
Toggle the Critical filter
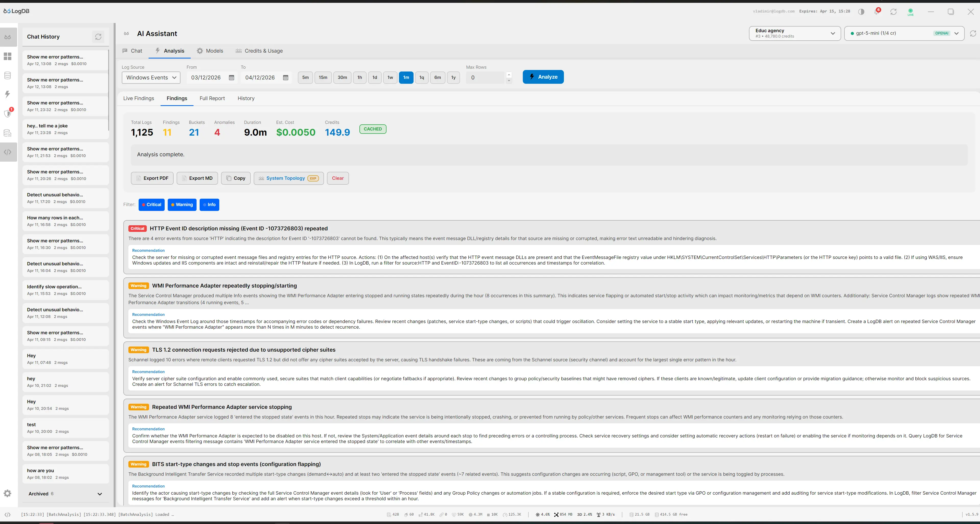click(151, 205)
